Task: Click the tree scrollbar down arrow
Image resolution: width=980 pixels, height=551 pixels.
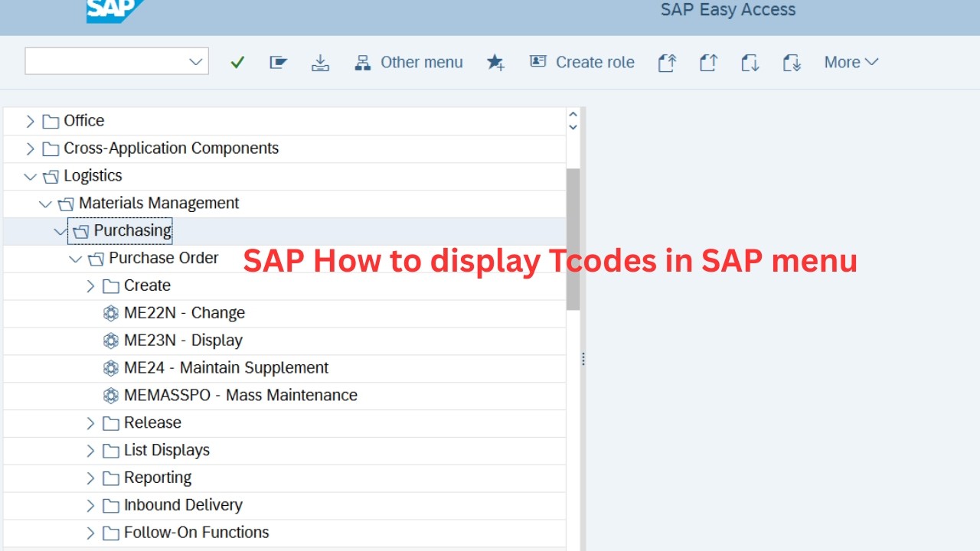Action: 573,128
